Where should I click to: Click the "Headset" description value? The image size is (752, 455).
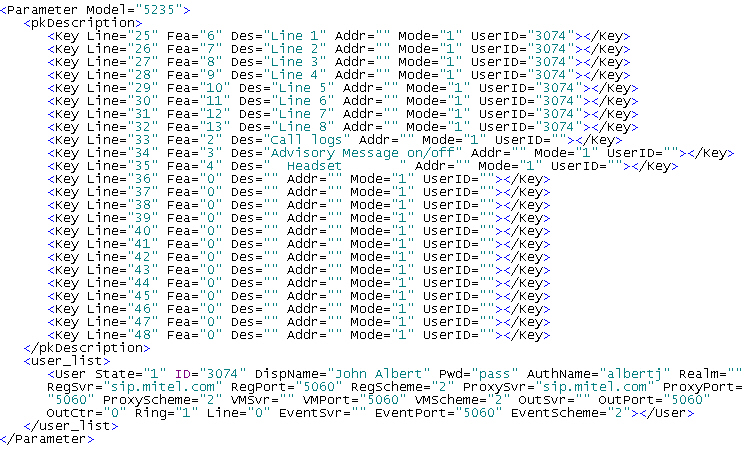[314, 166]
